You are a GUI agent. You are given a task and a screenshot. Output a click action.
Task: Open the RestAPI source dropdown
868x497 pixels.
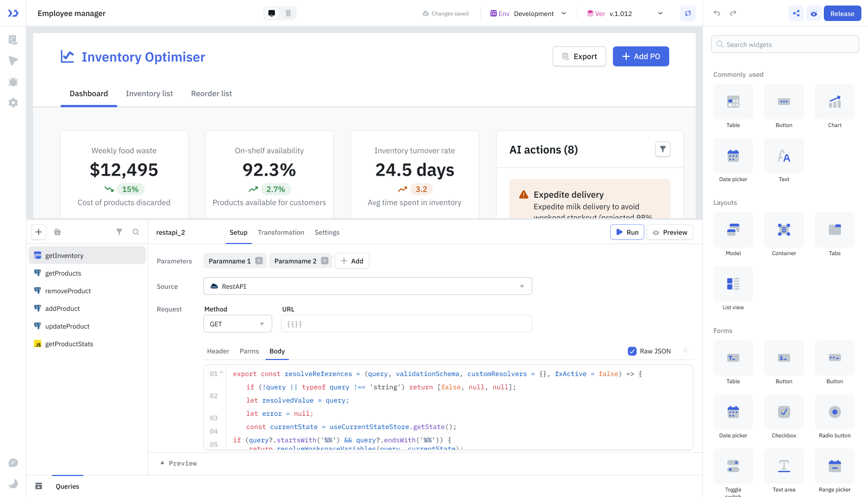(x=368, y=286)
